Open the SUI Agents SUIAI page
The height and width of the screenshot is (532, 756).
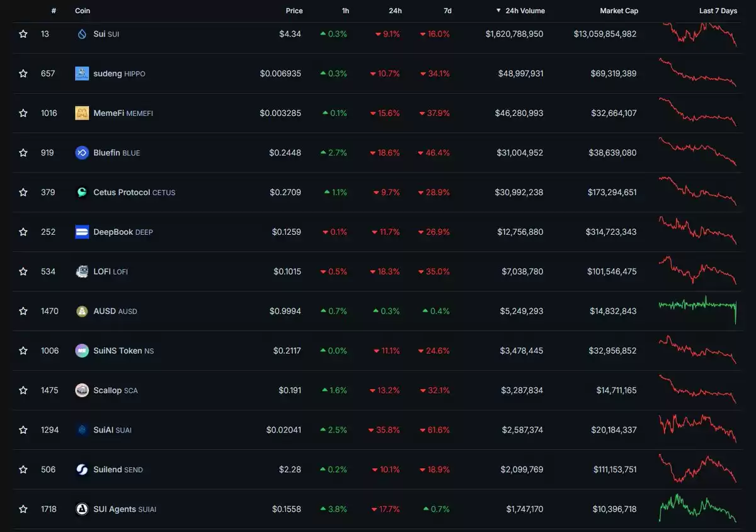coord(125,509)
